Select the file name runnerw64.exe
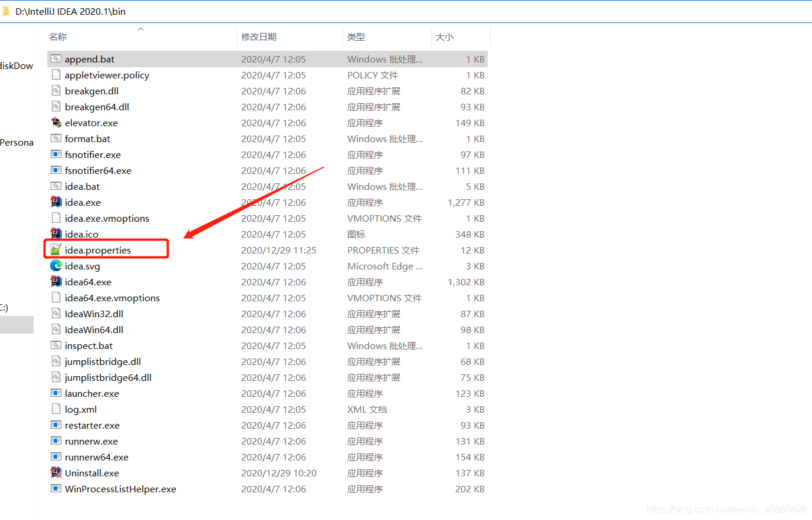 click(97, 457)
